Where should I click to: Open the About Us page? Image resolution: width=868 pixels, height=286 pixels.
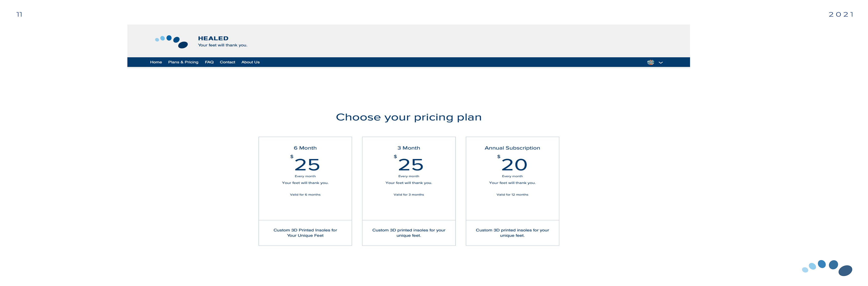coord(250,62)
